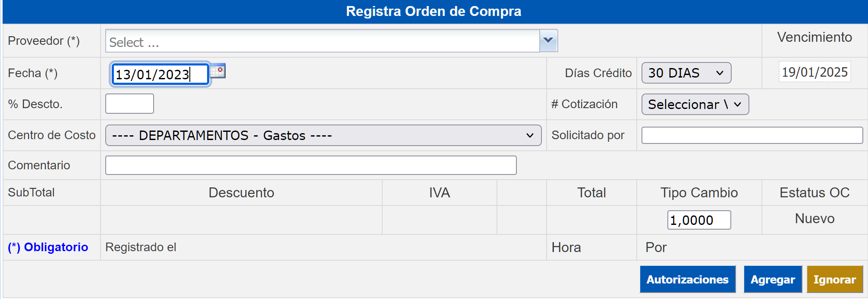Viewport: 868px width, 299px height.
Task: Click the Autorizaciones button
Action: point(688,279)
